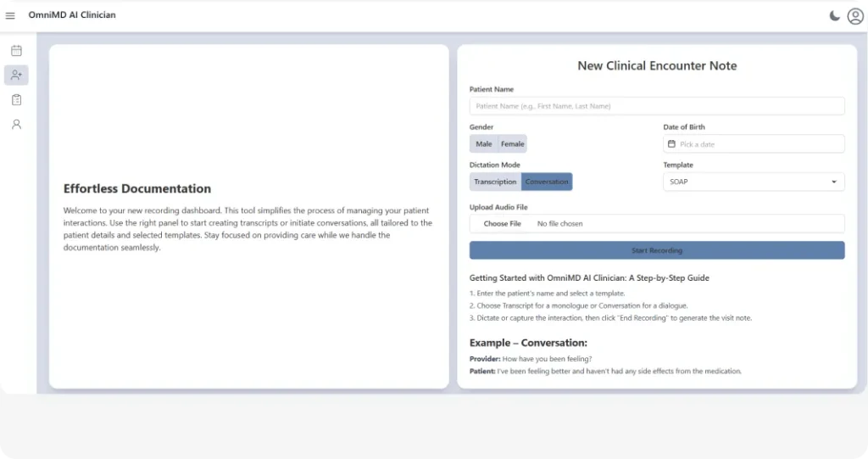Select Male gender option
The width and height of the screenshot is (868, 459).
tap(484, 144)
